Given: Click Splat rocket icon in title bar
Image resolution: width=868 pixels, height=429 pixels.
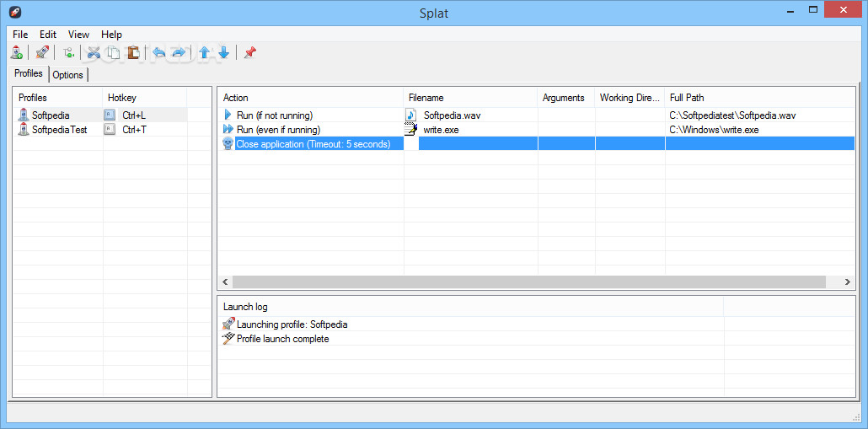Looking at the screenshot, I should [15, 11].
